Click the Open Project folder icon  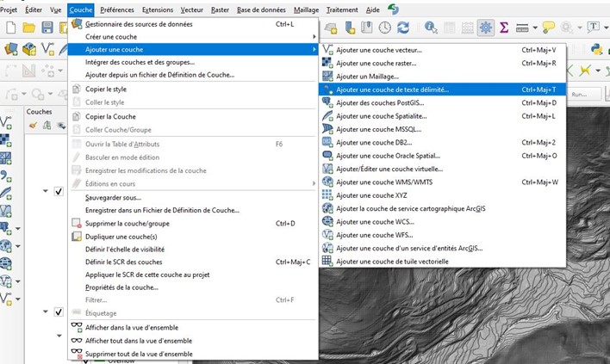click(28, 28)
